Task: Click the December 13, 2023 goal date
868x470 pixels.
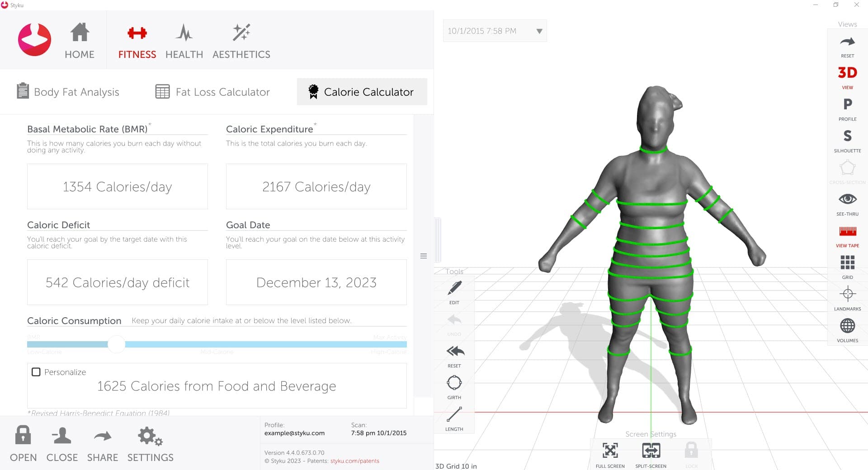Action: pyautogui.click(x=316, y=282)
